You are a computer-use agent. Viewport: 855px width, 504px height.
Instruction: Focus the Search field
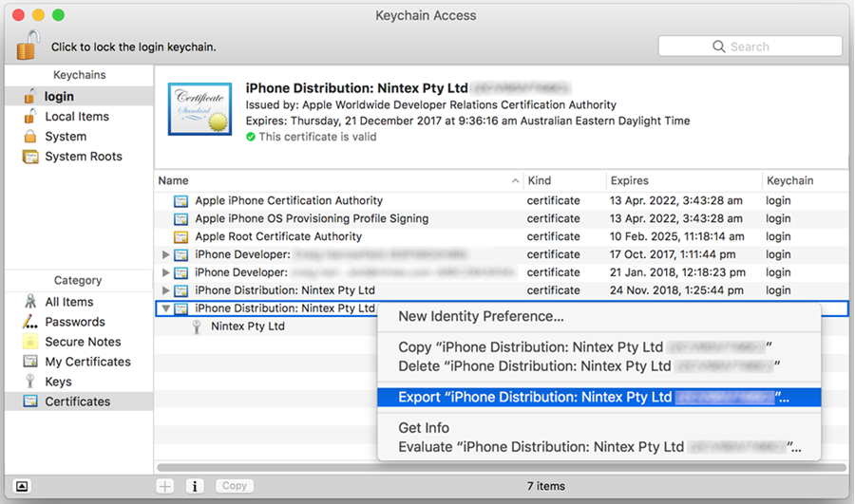750,47
